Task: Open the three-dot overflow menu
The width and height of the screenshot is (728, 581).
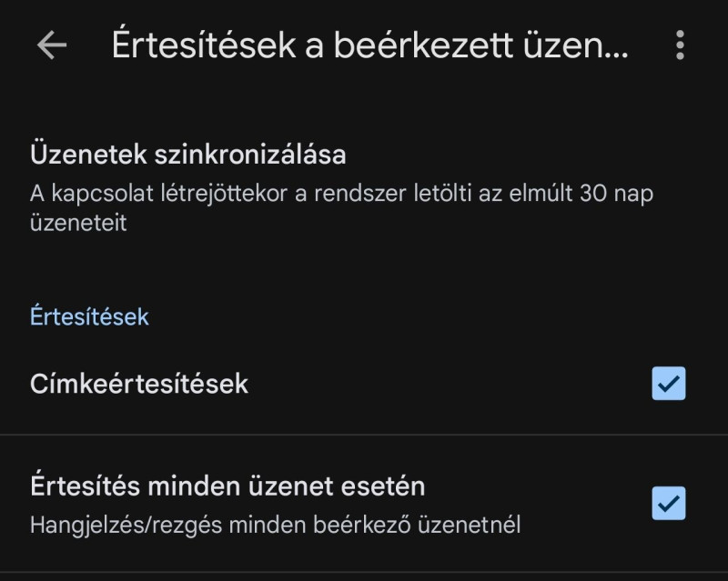Action: (x=680, y=45)
